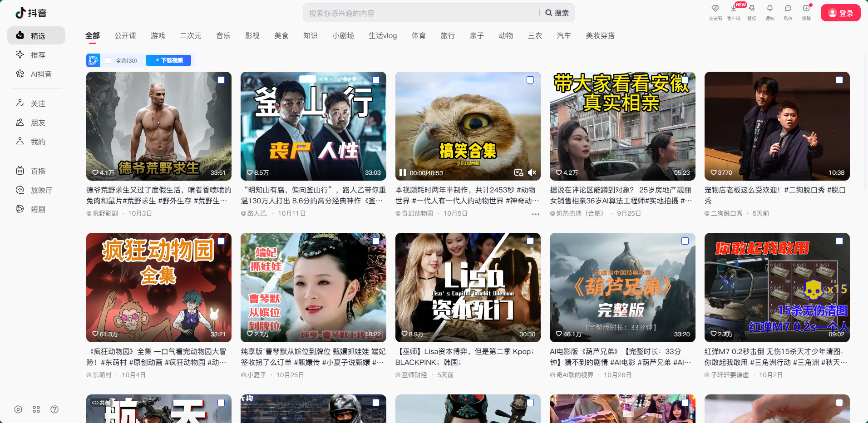Image resolution: width=868 pixels, height=423 pixels.
Task: Open the 壁纸 wallpaper icon
Action: [x=751, y=9]
